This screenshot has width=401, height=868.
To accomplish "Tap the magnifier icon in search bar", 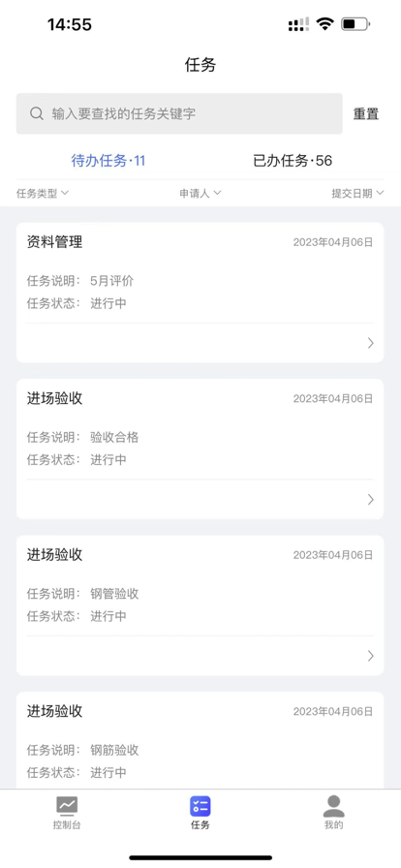I will pyautogui.click(x=37, y=113).
